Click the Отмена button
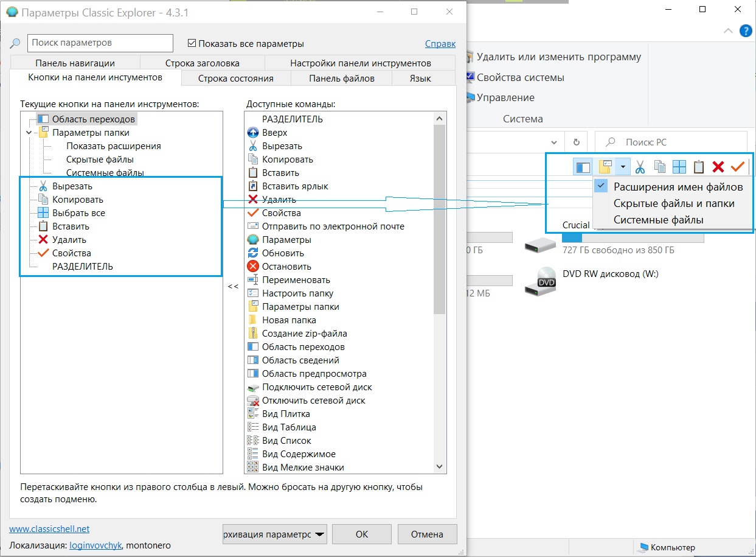 pyautogui.click(x=427, y=534)
